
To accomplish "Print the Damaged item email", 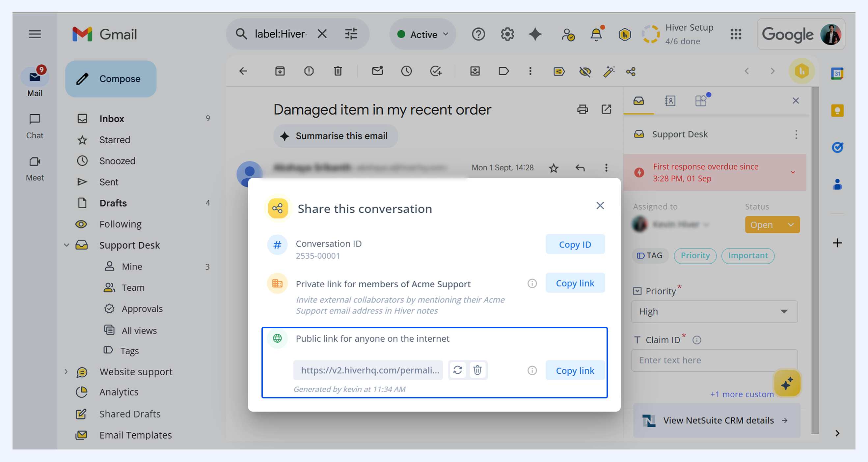I will (582, 109).
